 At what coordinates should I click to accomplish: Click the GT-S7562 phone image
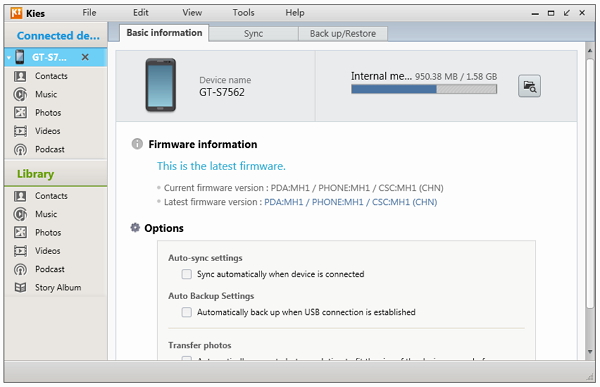pyautogui.click(x=161, y=85)
